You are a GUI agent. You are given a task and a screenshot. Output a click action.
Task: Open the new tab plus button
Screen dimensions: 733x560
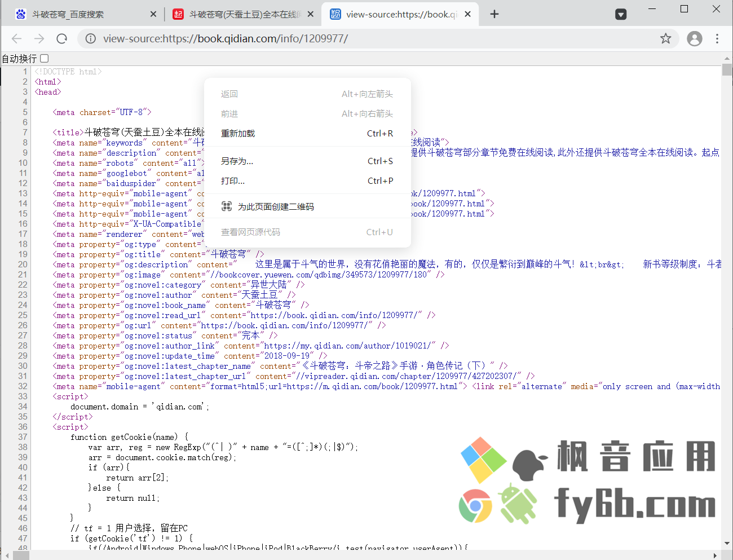(494, 14)
